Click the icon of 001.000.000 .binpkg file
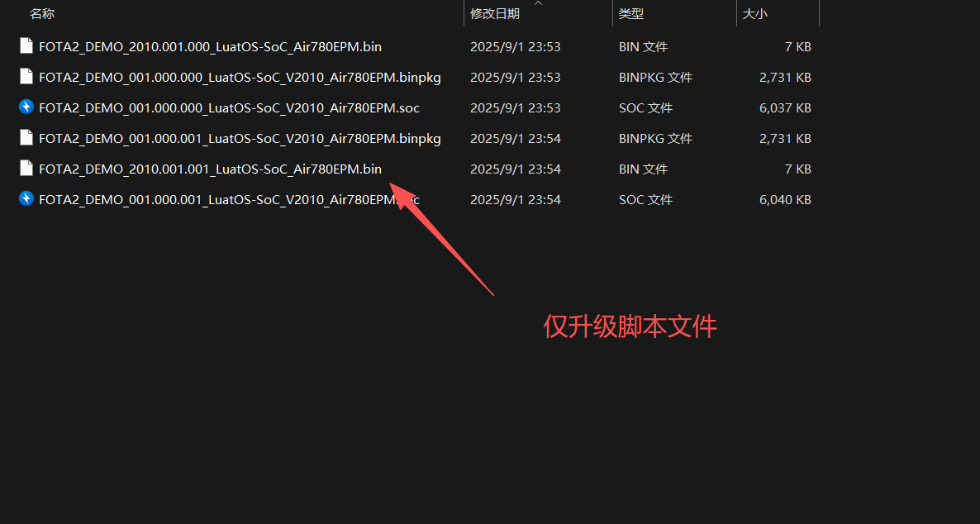Image resolution: width=980 pixels, height=524 pixels. click(x=26, y=77)
